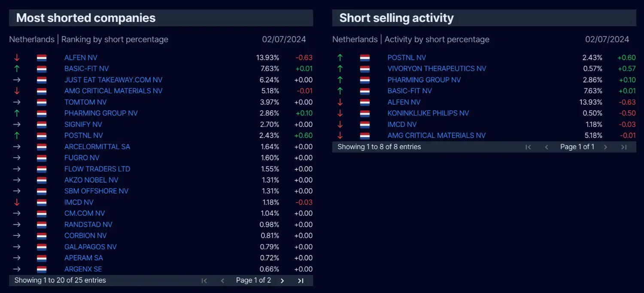Open GALAPAGOS NV company link
Screen dimensions: 644x293
[x=91, y=247]
